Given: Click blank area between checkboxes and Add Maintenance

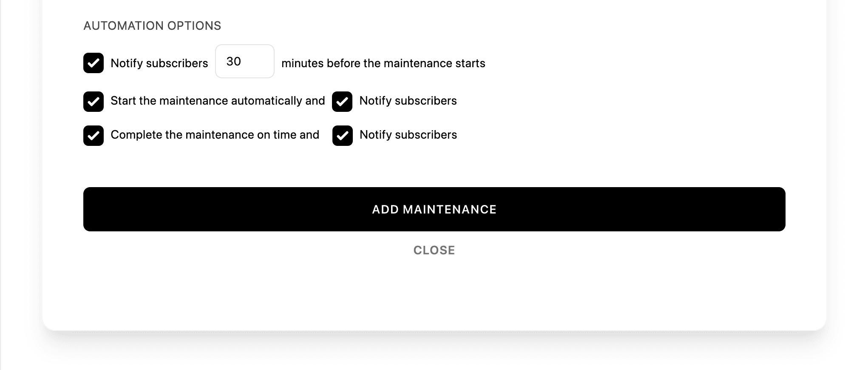Looking at the screenshot, I should point(434,167).
